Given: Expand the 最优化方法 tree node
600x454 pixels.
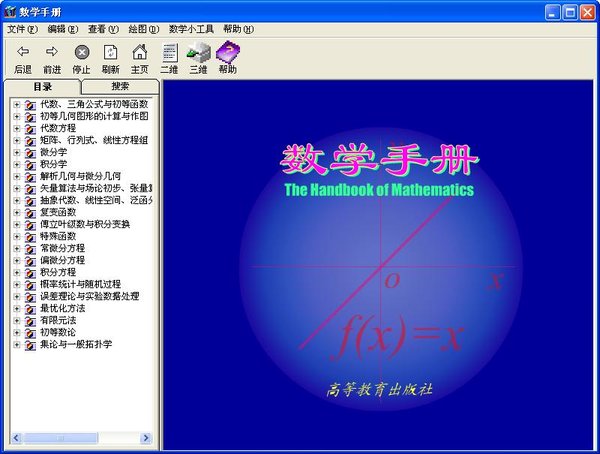Looking at the screenshot, I should (16, 308).
